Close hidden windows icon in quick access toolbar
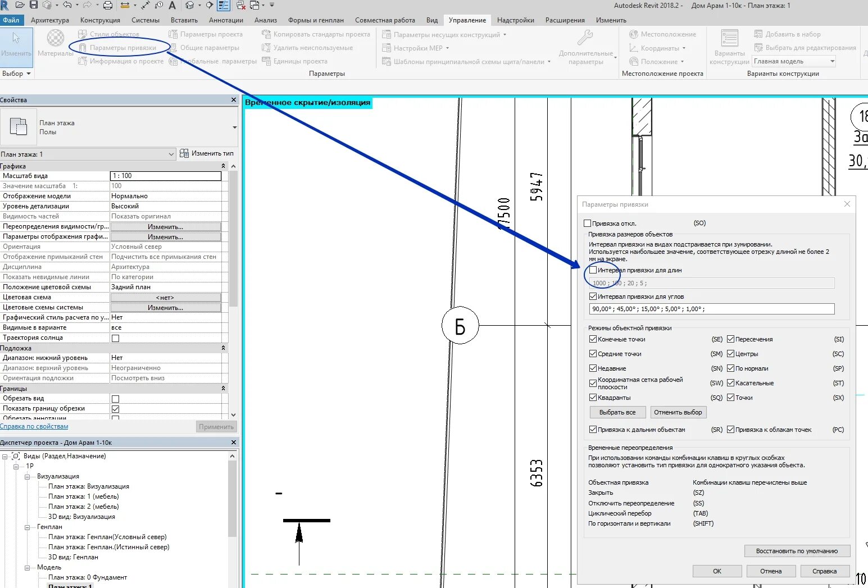This screenshot has height=588, width=868. pyautogui.click(x=240, y=5)
